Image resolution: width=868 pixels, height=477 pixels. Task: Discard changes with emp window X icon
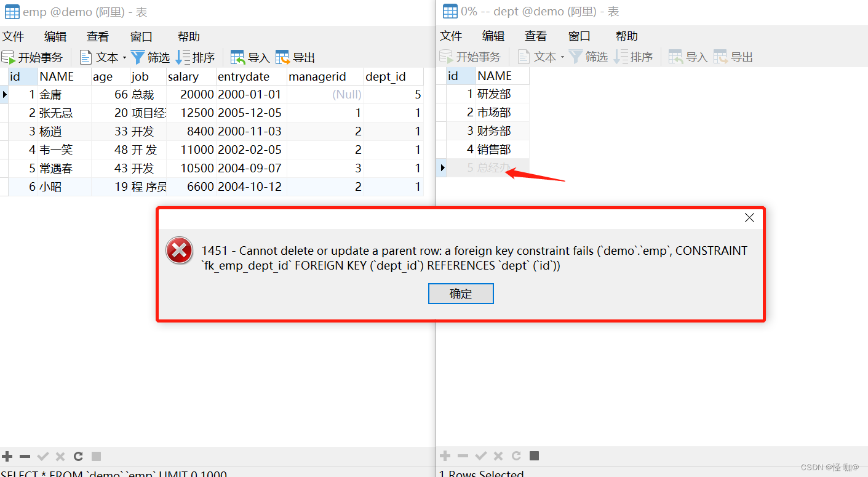(60, 456)
